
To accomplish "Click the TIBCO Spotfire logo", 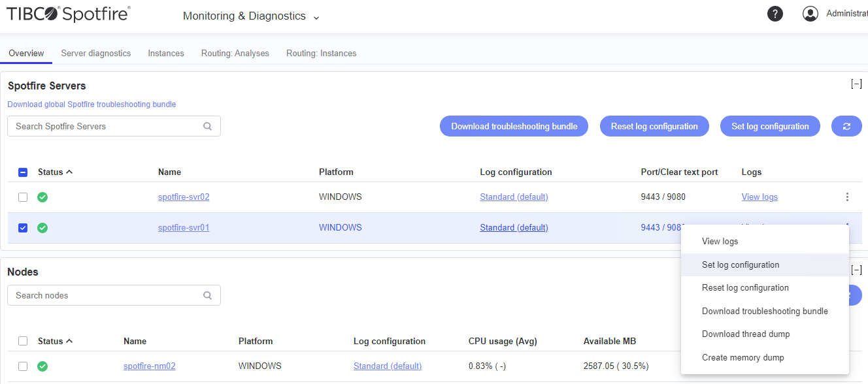I will click(68, 14).
